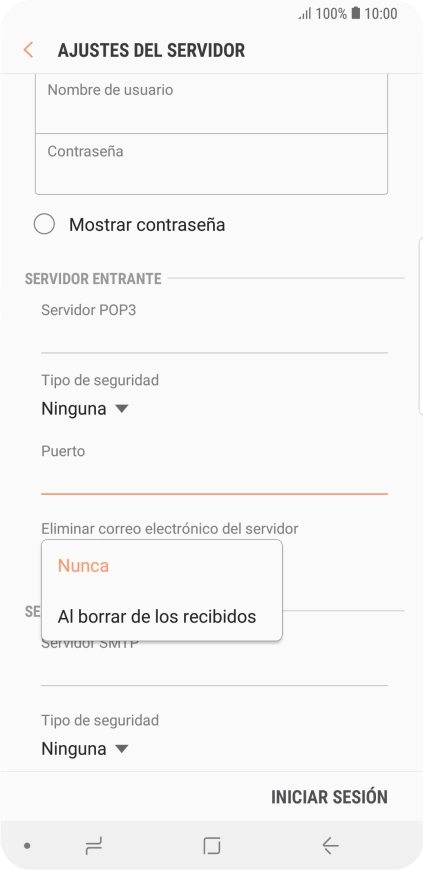Expand incoming server Tipo de seguridad dropdown
423x870 pixels.
pos(85,409)
